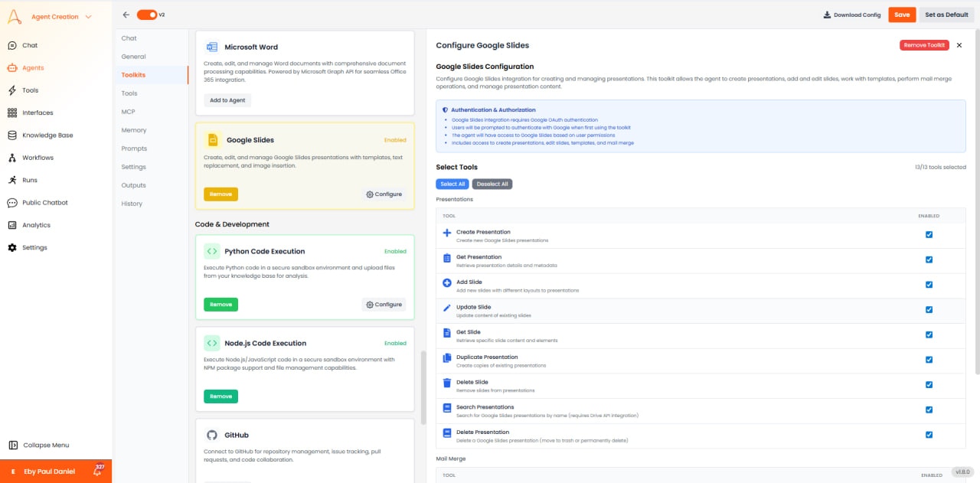Uncheck the Create Presentation tool

(929, 233)
